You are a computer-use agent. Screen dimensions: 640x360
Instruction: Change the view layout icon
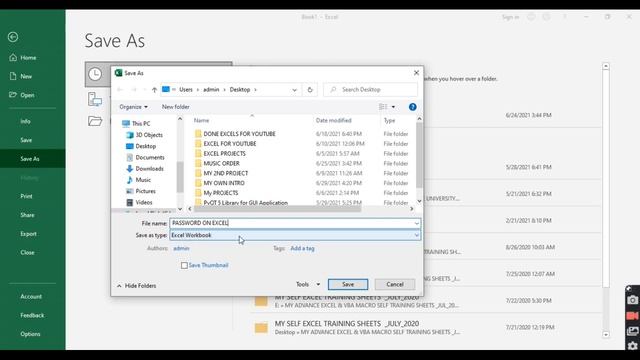[x=383, y=107]
